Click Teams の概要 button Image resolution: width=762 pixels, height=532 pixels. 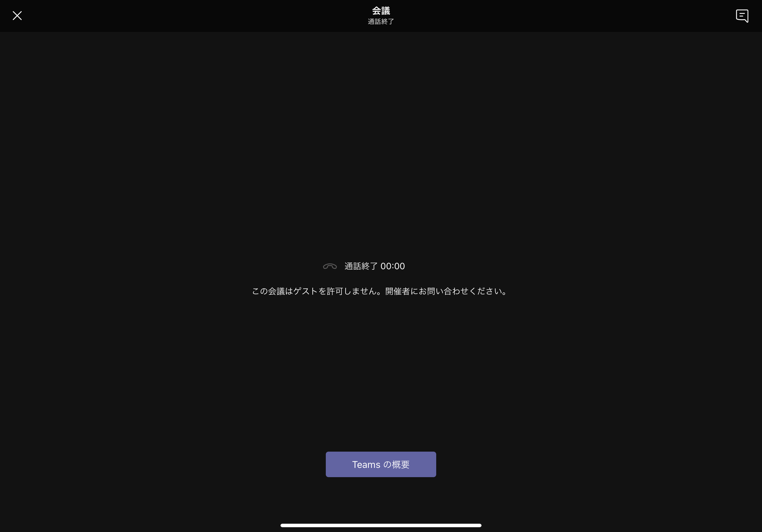(x=381, y=464)
